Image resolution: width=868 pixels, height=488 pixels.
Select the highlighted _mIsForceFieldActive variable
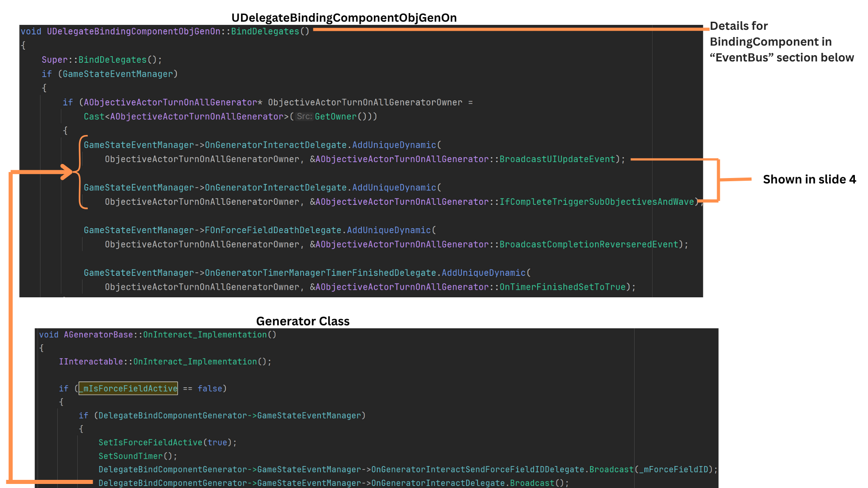128,389
